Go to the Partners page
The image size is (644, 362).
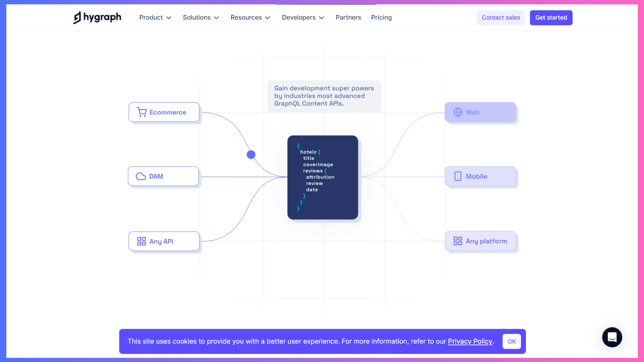coord(348,17)
